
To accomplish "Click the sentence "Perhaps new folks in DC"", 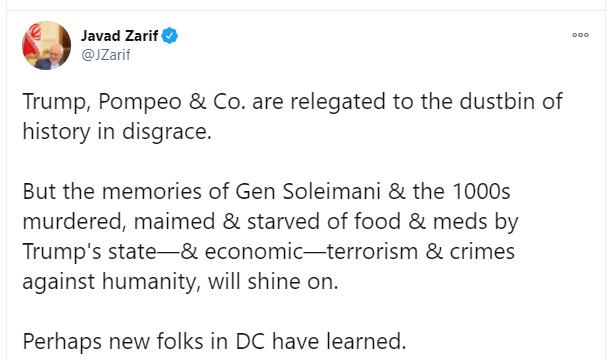I will click(144, 342).
